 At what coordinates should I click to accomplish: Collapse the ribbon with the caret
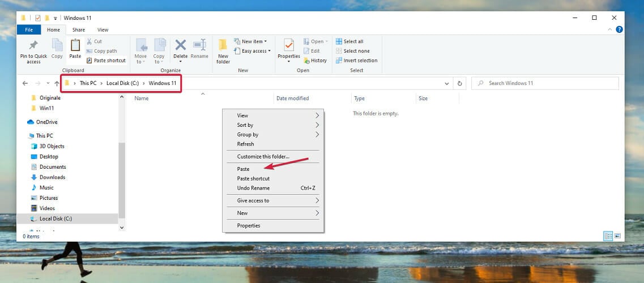[609, 29]
